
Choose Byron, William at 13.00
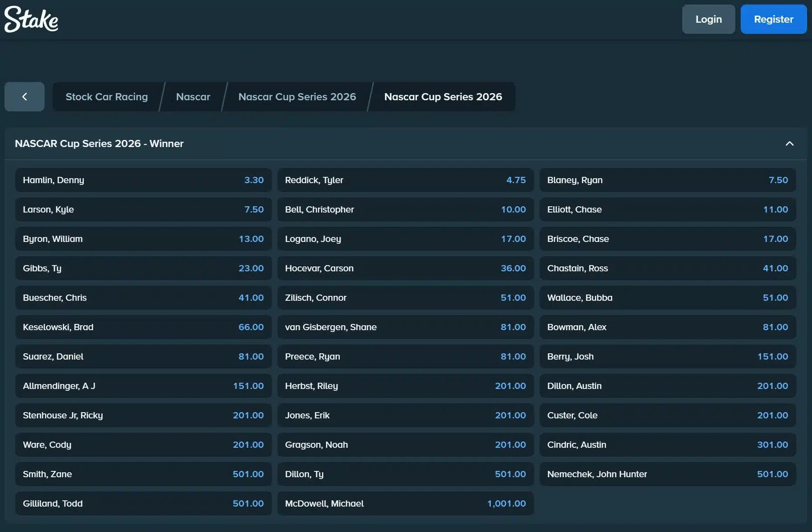[143, 239]
